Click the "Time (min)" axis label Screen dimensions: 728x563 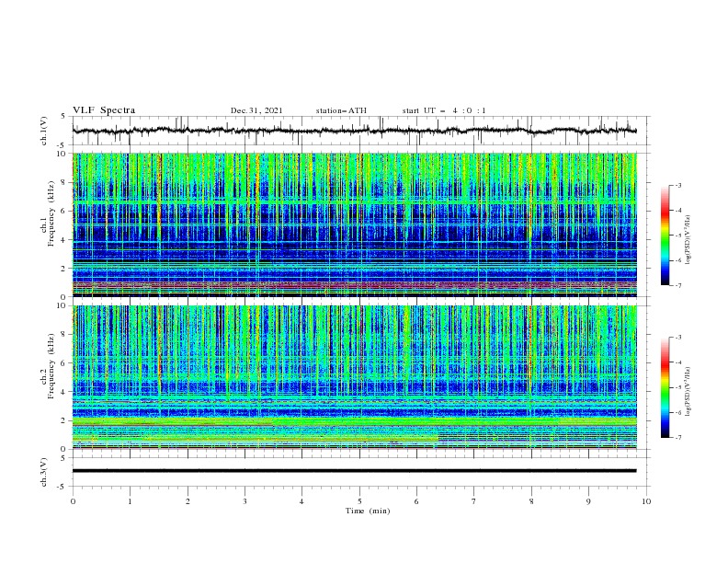click(x=368, y=511)
